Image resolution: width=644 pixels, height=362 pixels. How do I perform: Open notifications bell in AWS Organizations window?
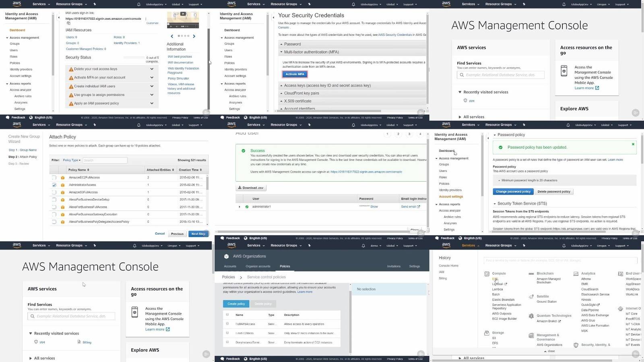[363, 246]
